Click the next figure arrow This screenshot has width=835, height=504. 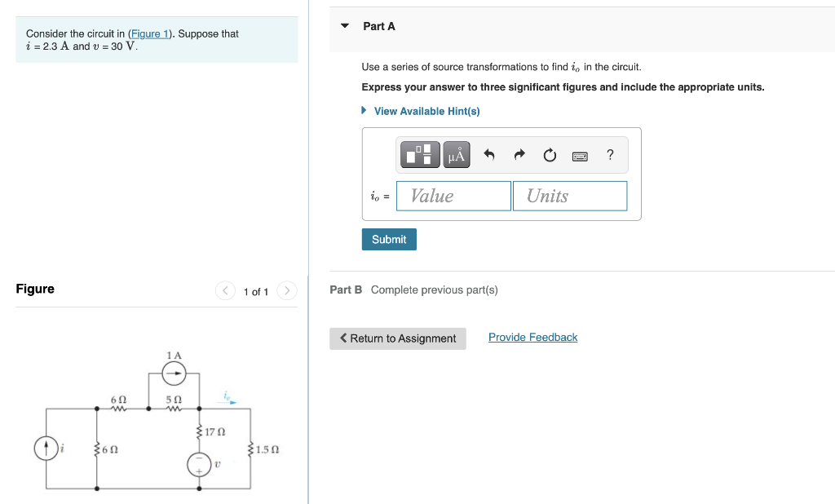[286, 290]
